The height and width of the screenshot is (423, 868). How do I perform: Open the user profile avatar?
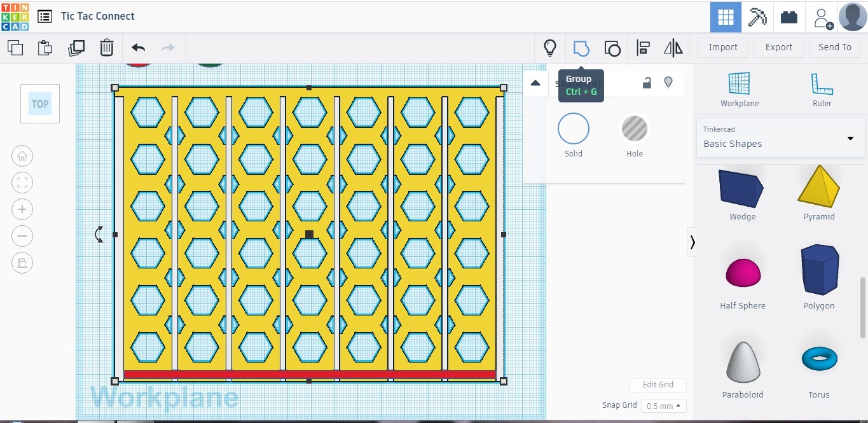pyautogui.click(x=853, y=17)
